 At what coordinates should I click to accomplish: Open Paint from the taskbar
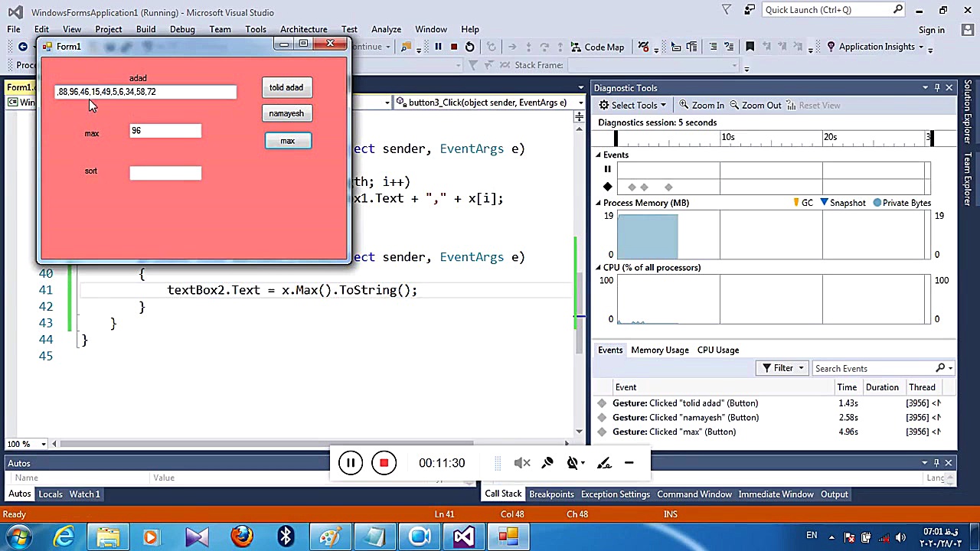click(x=330, y=536)
